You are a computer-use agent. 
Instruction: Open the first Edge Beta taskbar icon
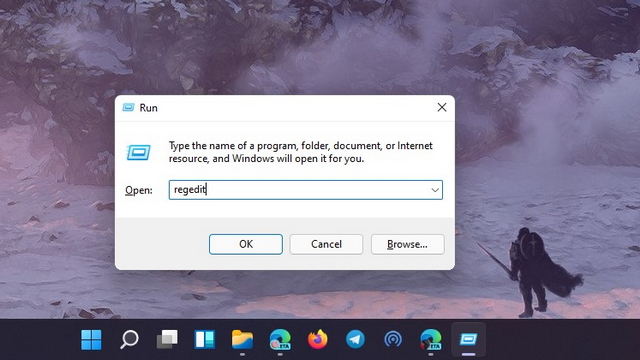[280, 339]
